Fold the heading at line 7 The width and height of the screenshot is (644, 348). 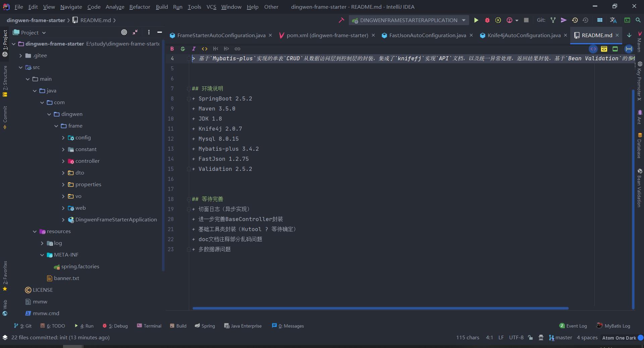pyautogui.click(x=189, y=88)
